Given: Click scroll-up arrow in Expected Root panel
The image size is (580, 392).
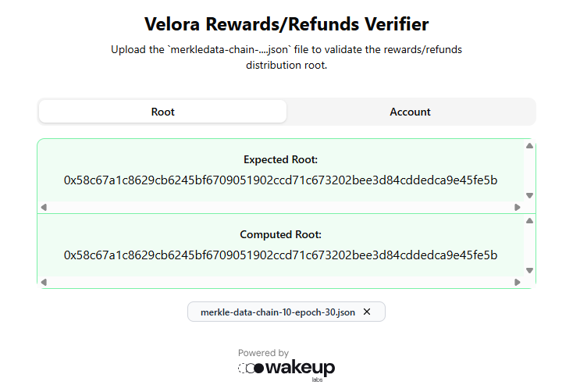Looking at the screenshot, I should pyautogui.click(x=529, y=146).
